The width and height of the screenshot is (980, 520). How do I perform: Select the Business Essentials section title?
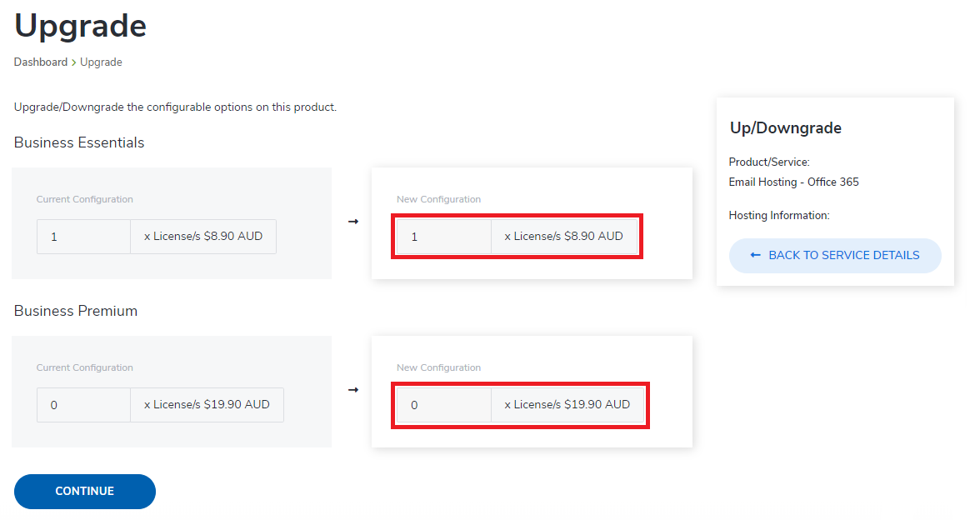[78, 142]
